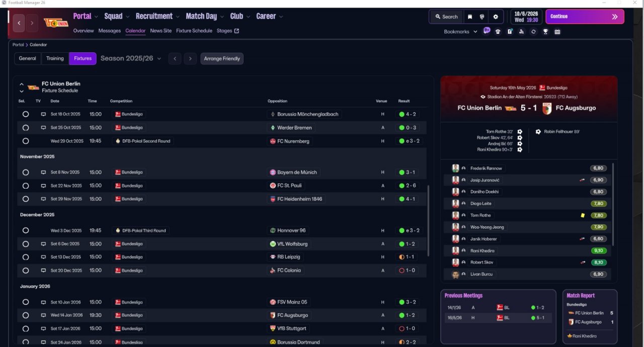Select the Borussia Mönchengladbach fixture radio button

(26, 114)
